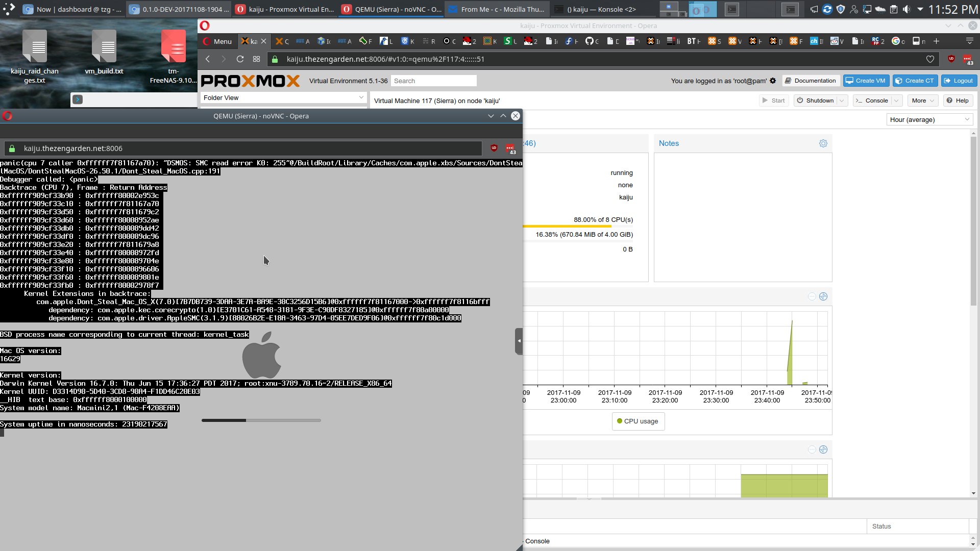Undo zoom on CPU usage chart
The image size is (980, 551).
(812, 296)
